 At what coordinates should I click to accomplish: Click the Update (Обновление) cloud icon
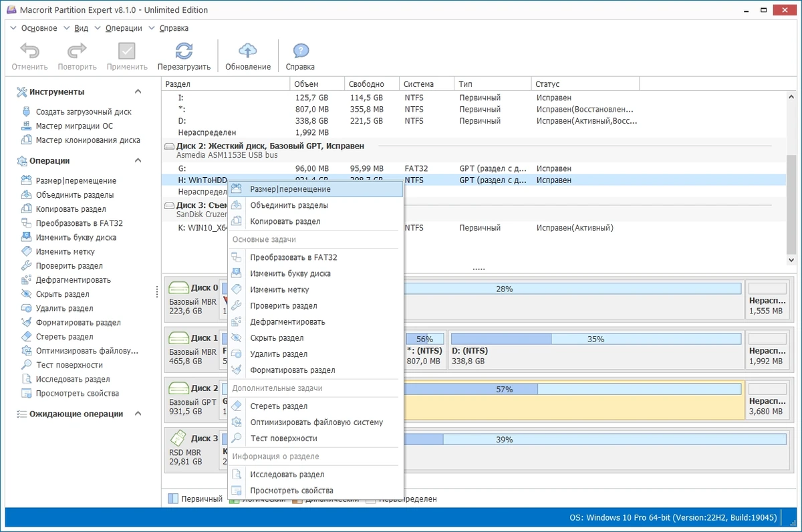tap(248, 51)
